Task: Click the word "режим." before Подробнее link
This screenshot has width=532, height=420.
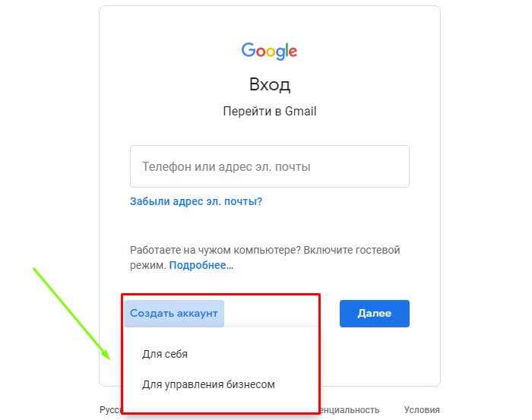Action: pyautogui.click(x=148, y=265)
